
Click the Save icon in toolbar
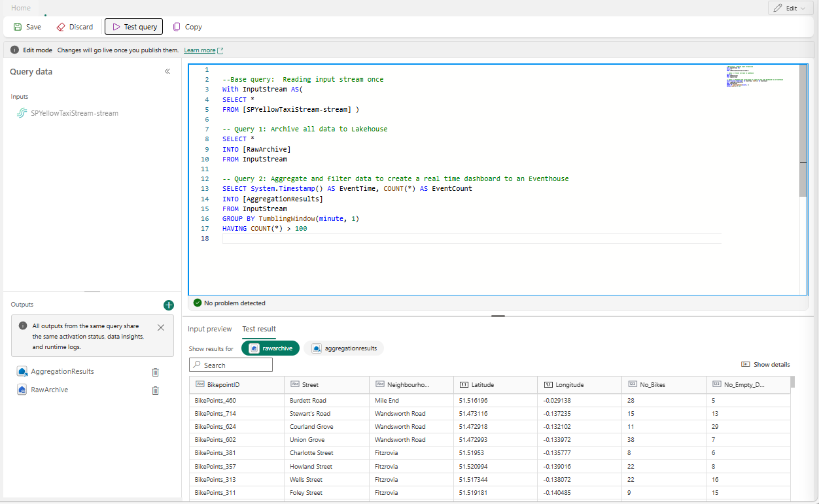click(18, 27)
